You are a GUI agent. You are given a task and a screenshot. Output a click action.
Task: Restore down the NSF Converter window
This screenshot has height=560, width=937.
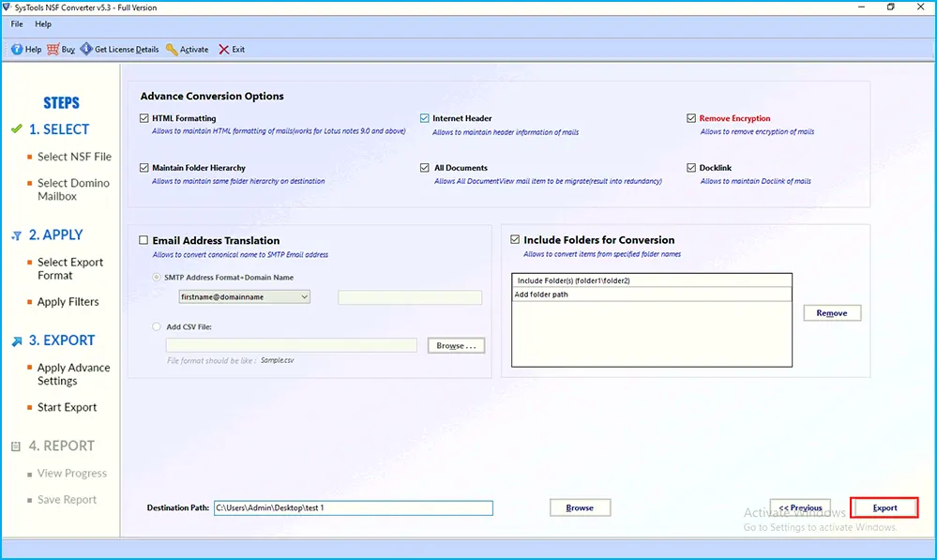[x=890, y=8]
